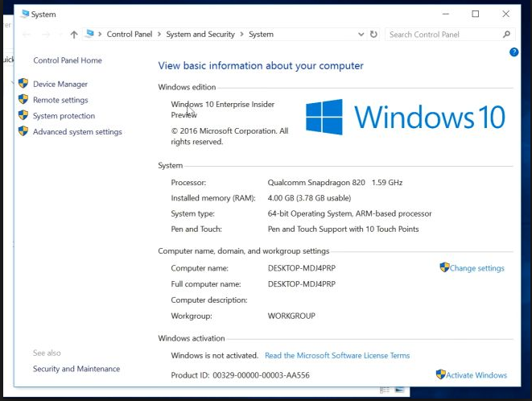Image resolution: width=532 pixels, height=401 pixels.
Task: Click the shield icon beside Remote settings
Action: tap(23, 99)
